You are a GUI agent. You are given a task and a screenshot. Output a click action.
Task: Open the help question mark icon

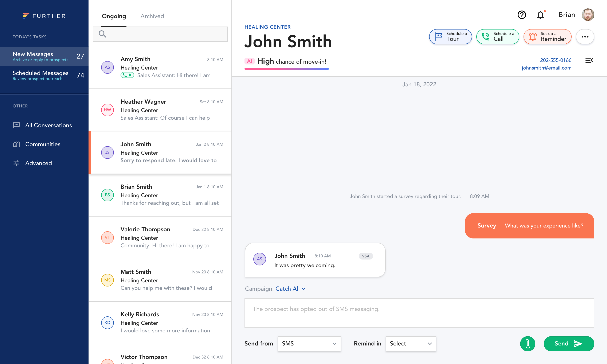pos(522,15)
